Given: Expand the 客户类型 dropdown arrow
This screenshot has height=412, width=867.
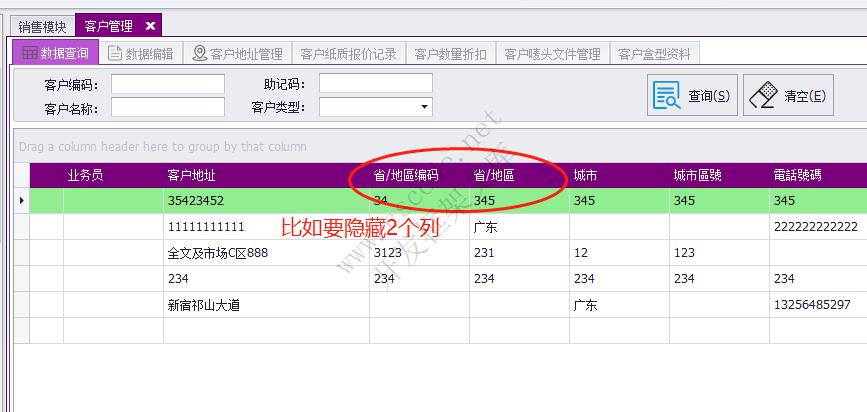Looking at the screenshot, I should click(424, 107).
